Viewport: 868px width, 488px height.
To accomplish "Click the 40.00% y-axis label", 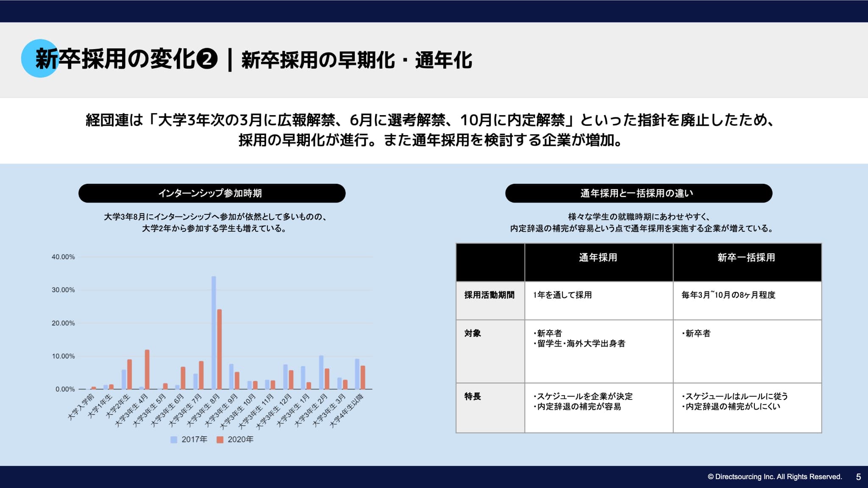I will coord(63,257).
